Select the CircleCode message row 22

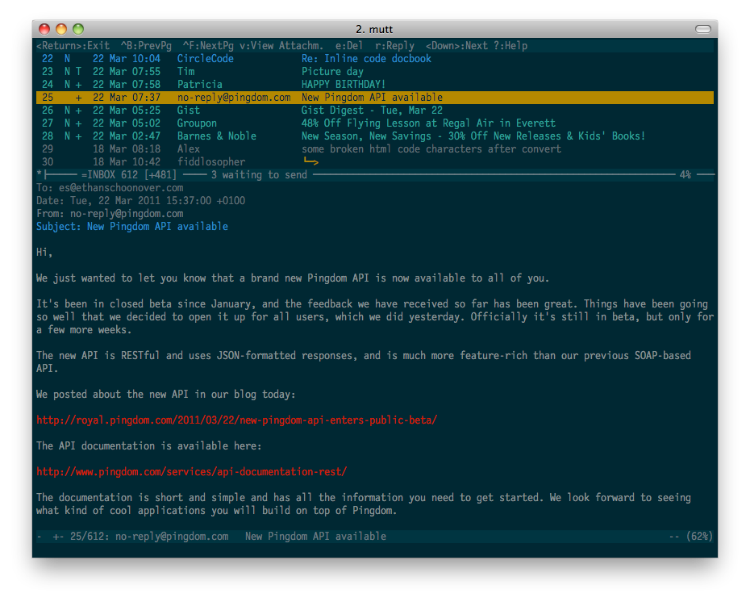click(x=375, y=58)
